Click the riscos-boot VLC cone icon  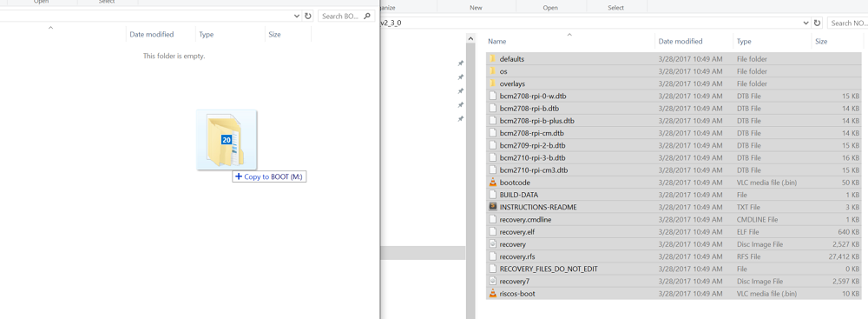493,294
